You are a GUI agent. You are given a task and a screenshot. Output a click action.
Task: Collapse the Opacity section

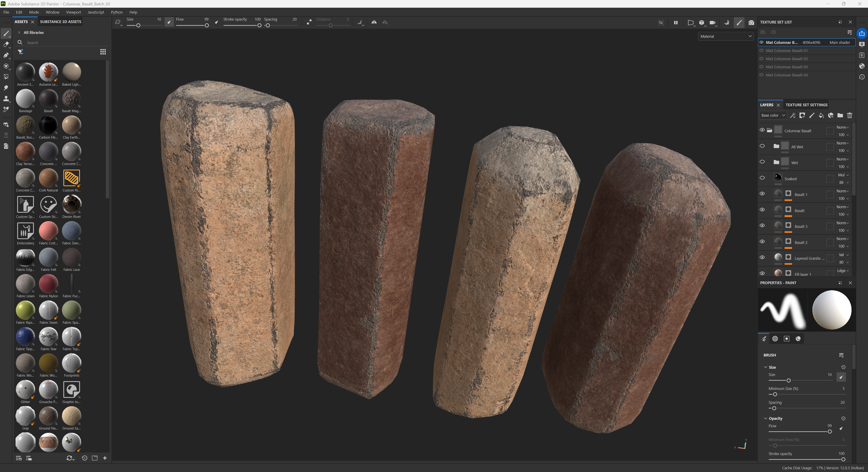[x=766, y=418]
